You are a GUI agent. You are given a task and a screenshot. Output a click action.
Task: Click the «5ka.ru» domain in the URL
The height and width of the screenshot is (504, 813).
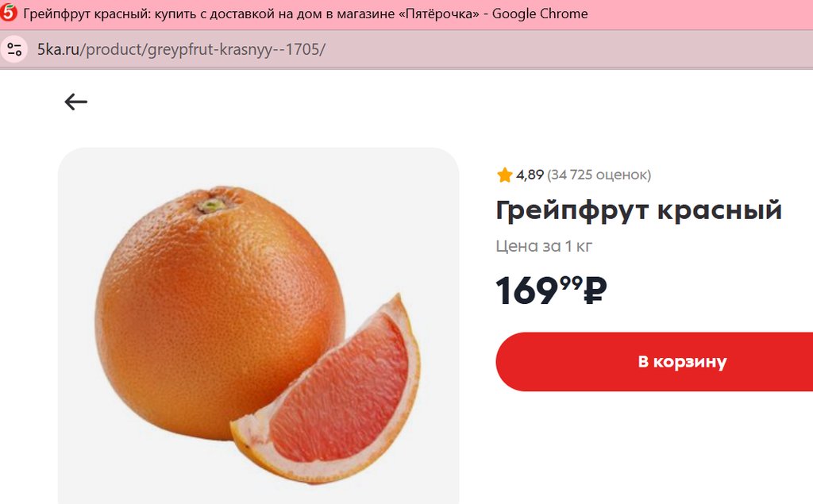(x=59, y=49)
